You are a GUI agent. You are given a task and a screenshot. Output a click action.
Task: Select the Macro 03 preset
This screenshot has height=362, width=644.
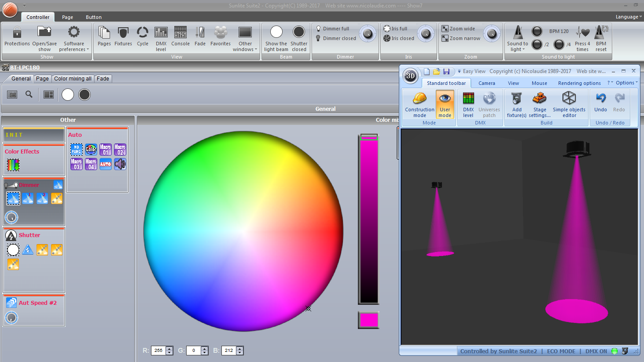(77, 164)
